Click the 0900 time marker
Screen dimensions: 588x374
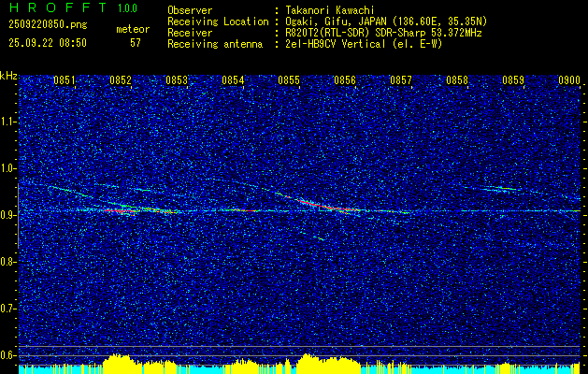tap(569, 79)
